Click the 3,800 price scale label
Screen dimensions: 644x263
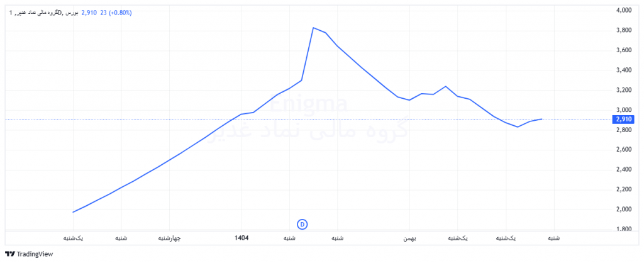click(623, 31)
